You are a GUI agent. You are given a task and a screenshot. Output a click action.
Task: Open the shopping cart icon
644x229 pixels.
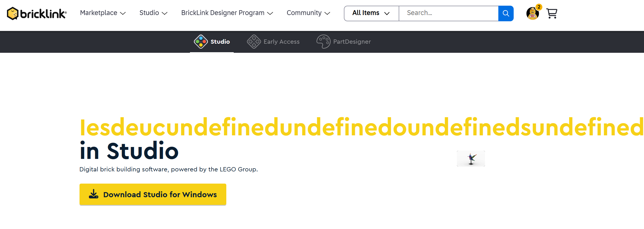point(552,13)
